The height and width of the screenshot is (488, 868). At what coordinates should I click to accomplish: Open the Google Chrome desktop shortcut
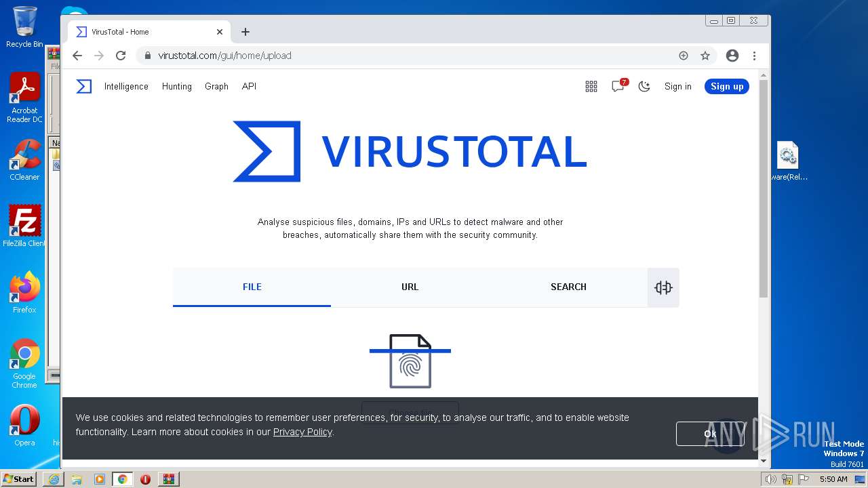point(24,363)
